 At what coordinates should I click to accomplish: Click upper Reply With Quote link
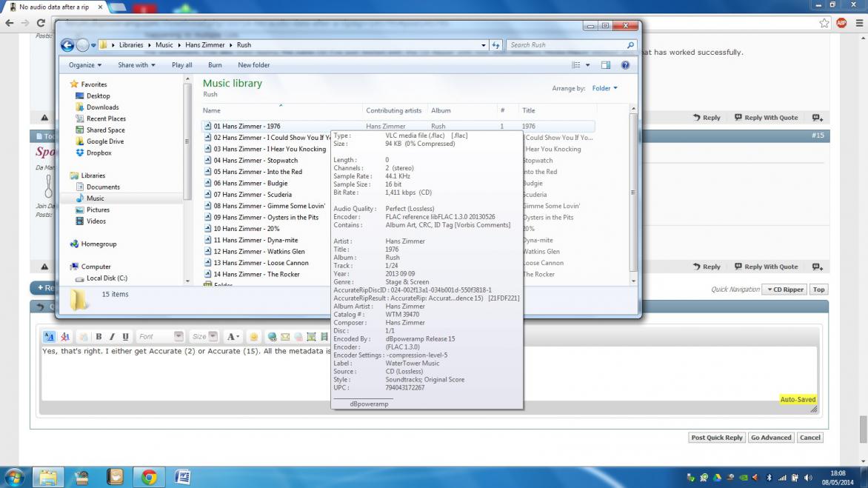[766, 118]
